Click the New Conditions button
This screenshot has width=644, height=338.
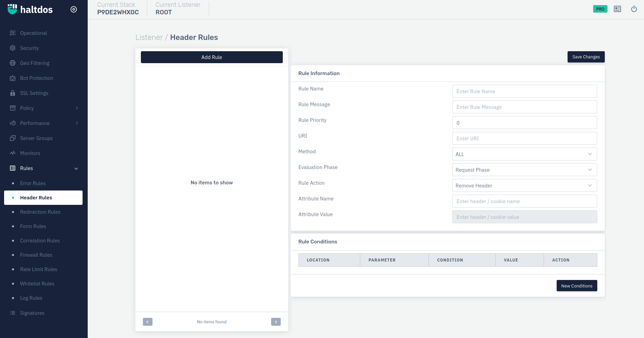coord(577,286)
